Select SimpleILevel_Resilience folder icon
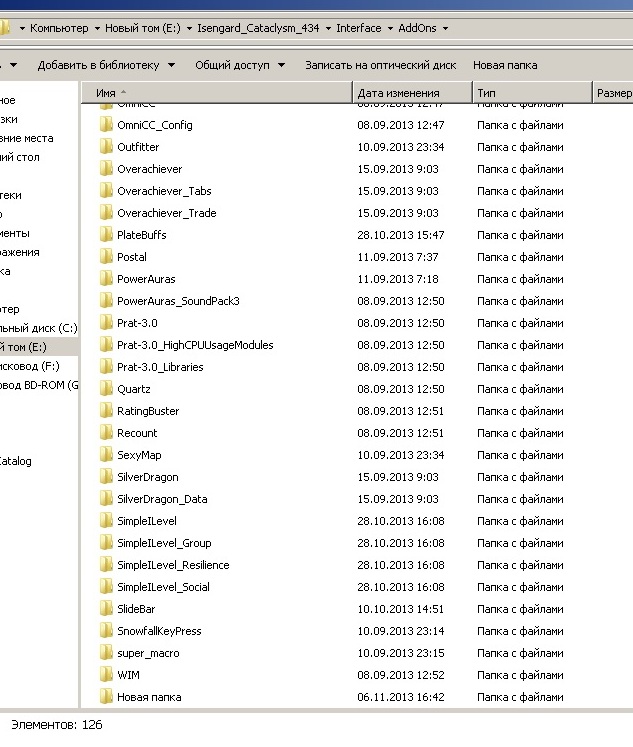 (x=106, y=565)
